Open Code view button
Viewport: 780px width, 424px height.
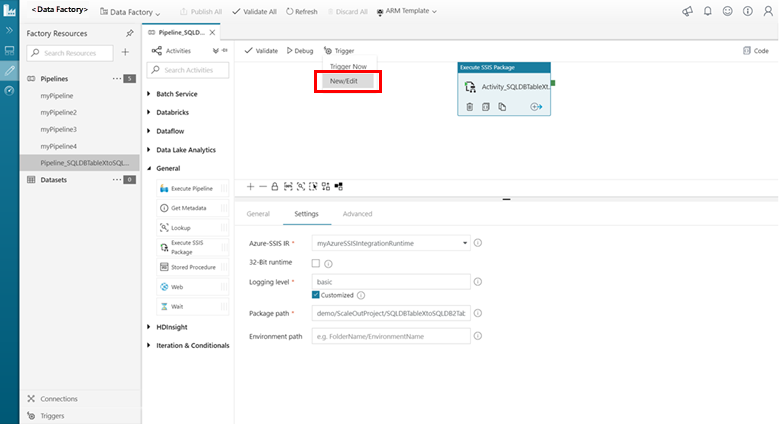[756, 51]
